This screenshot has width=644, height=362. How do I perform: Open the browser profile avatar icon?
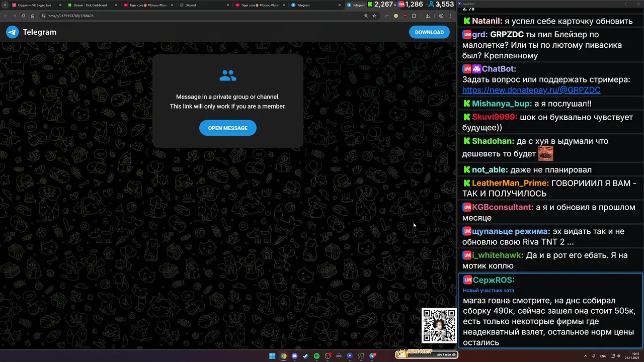pos(441,16)
